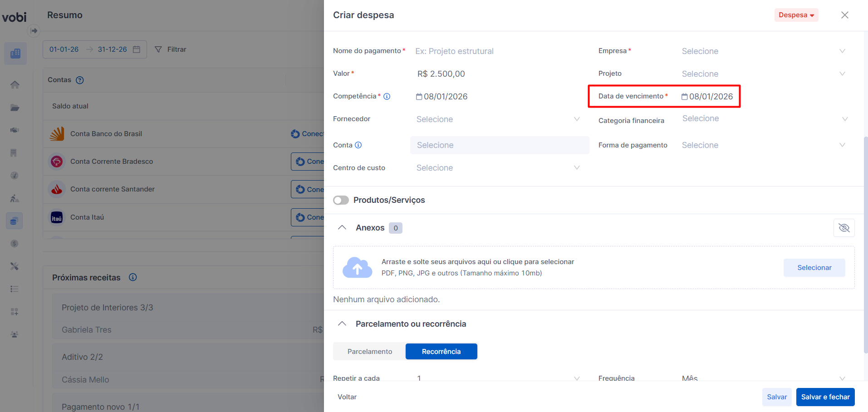The height and width of the screenshot is (412, 868).
Task: Click Salvar e fechar
Action: pyautogui.click(x=825, y=397)
